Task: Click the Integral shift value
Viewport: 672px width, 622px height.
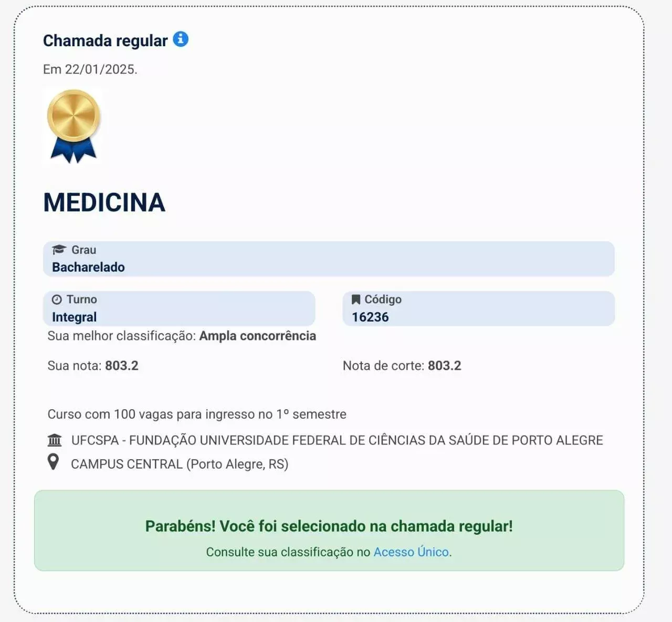Action: [x=74, y=317]
